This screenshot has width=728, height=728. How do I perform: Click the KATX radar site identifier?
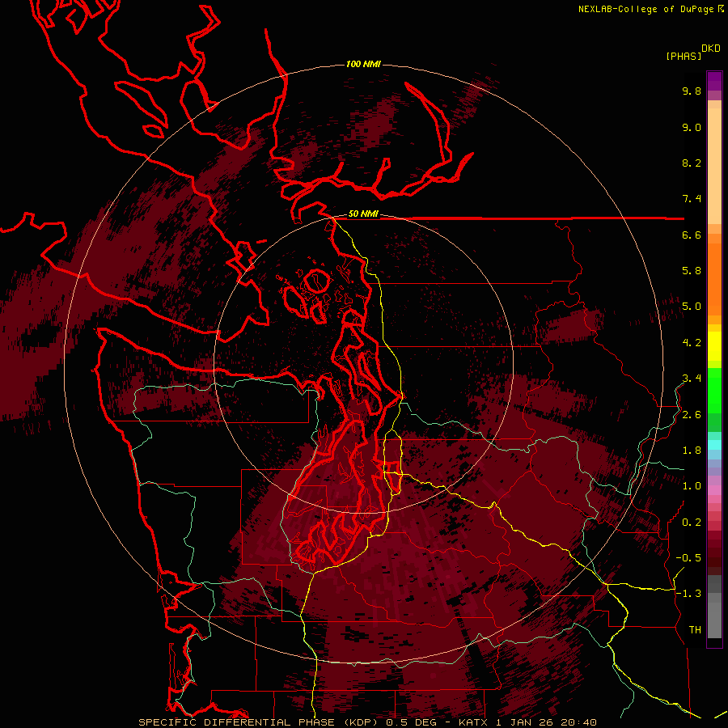pos(473,722)
